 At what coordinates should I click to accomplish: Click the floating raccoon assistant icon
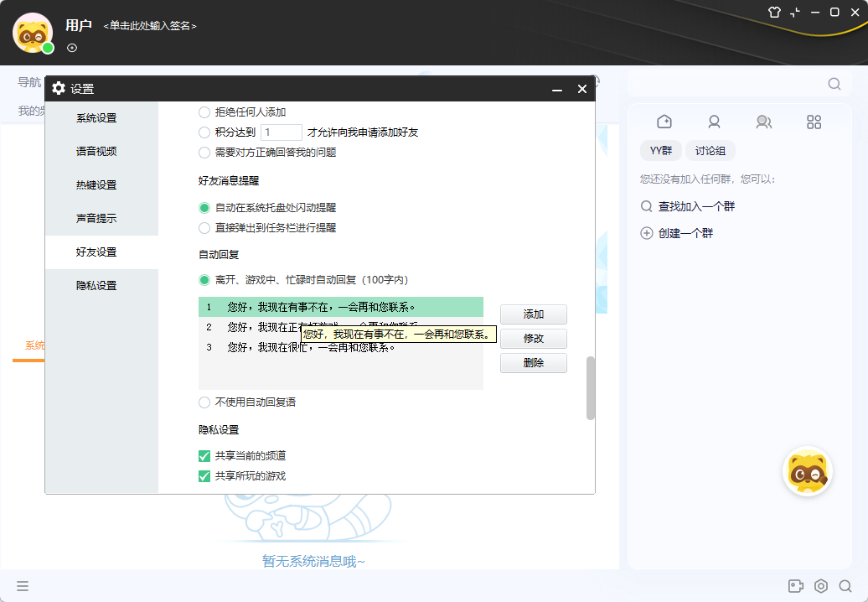pyautogui.click(x=808, y=472)
